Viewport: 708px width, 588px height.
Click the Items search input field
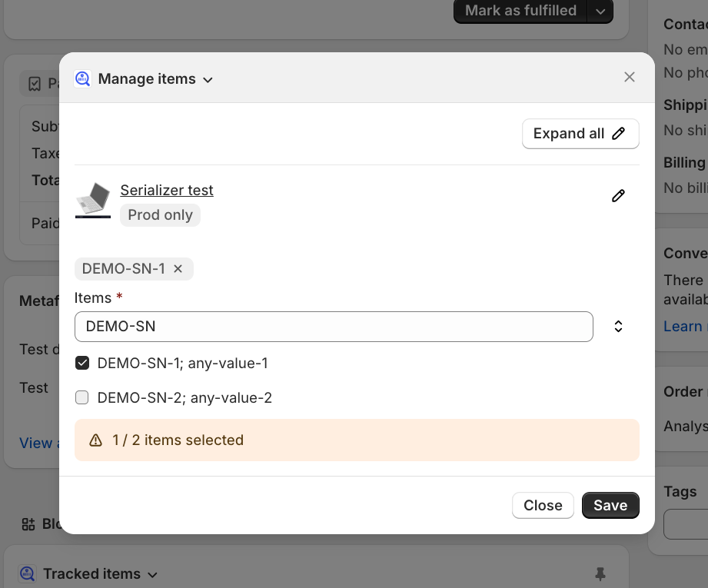pyautogui.click(x=334, y=327)
